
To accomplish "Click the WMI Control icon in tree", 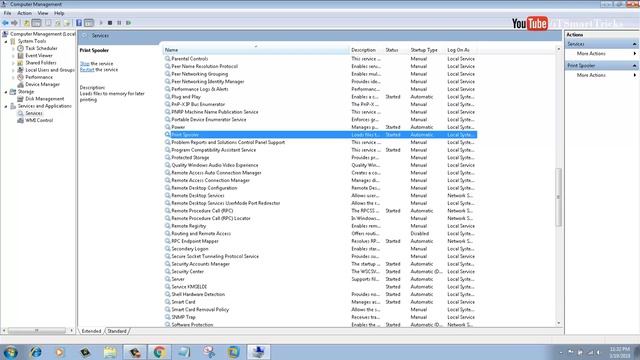I will pyautogui.click(x=20, y=120).
